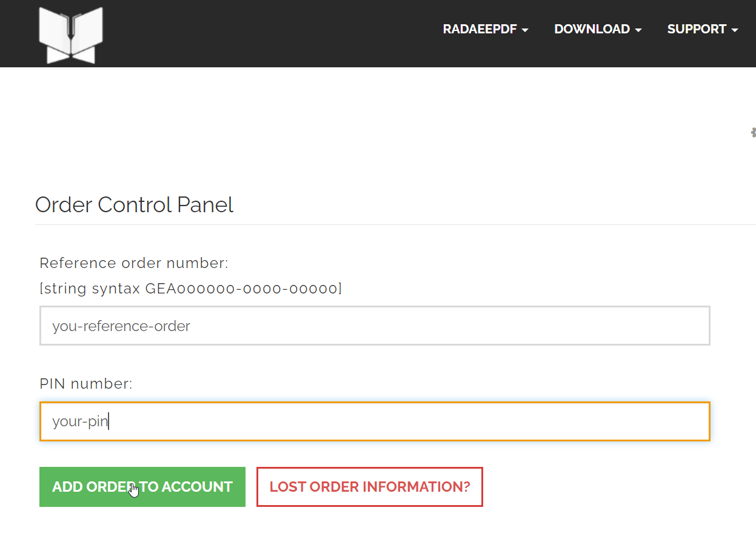Open the RADAEEPDF navigation menu
The height and width of the screenshot is (556, 756).
[x=480, y=29]
